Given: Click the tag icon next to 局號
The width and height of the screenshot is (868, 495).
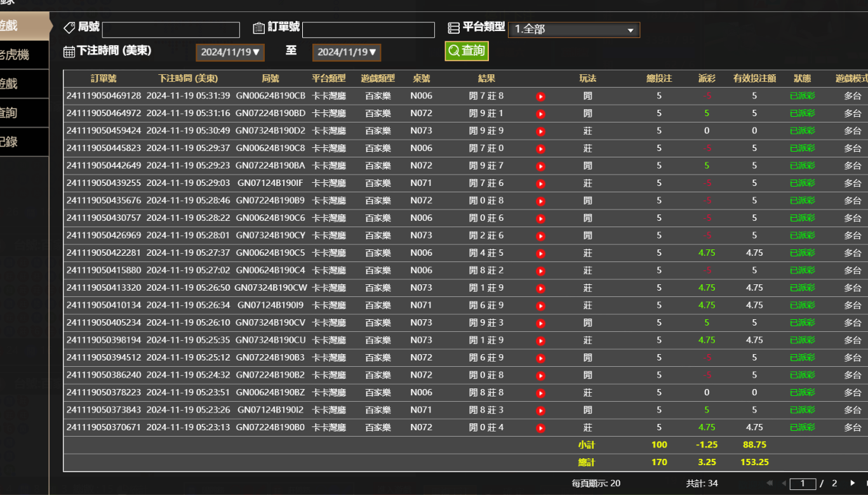Looking at the screenshot, I should click(x=69, y=28).
